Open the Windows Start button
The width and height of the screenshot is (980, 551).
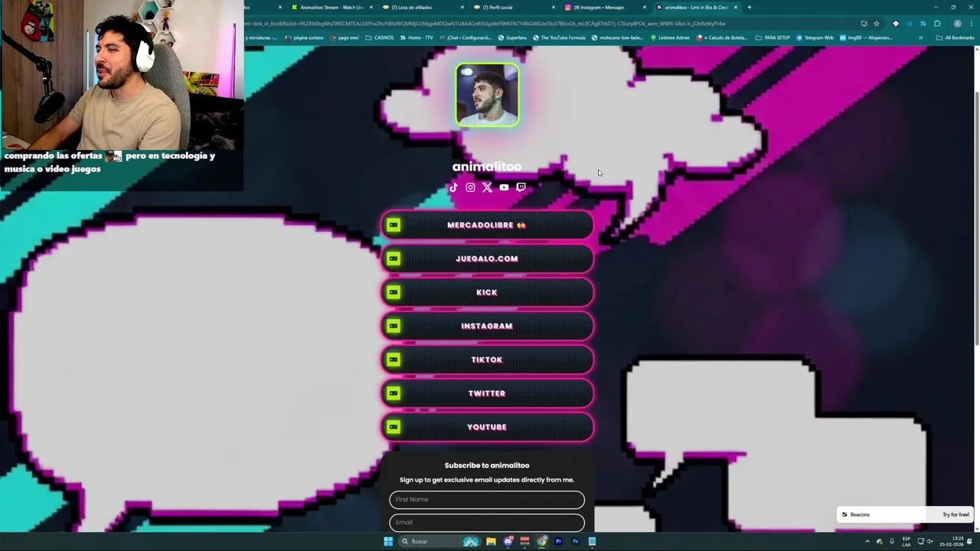point(388,542)
